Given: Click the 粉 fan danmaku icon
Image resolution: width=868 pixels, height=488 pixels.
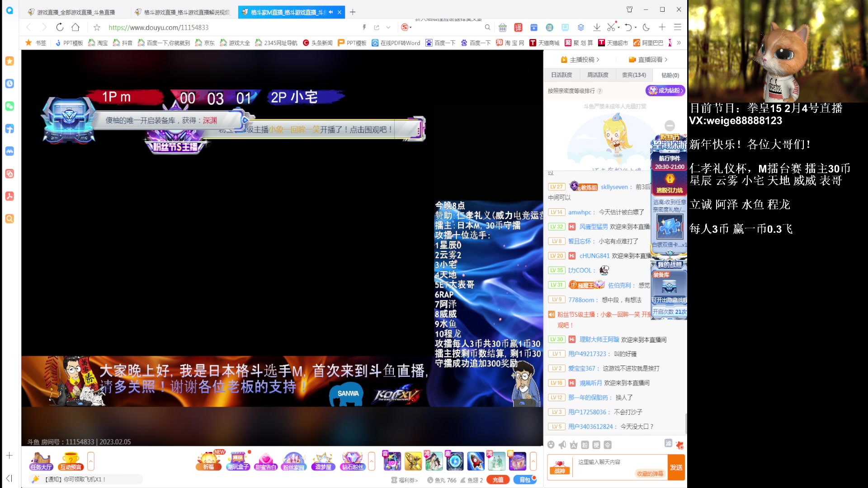Looking at the screenshot, I should pos(585,445).
